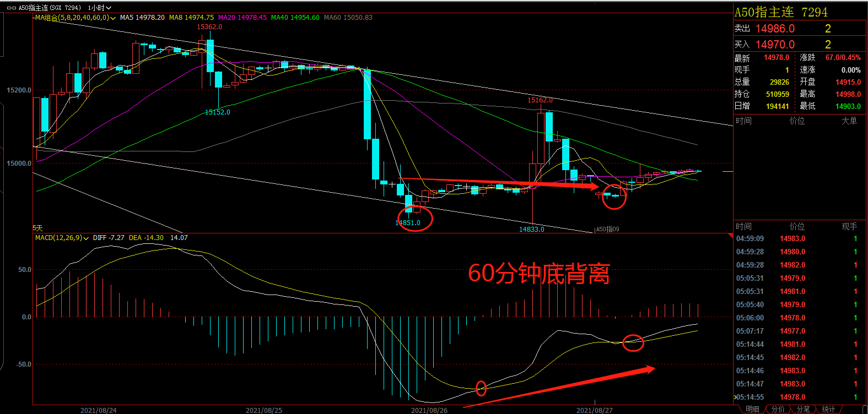The image size is (868, 414).
Task: Click the 14833.0 low price label
Action: [532, 230]
